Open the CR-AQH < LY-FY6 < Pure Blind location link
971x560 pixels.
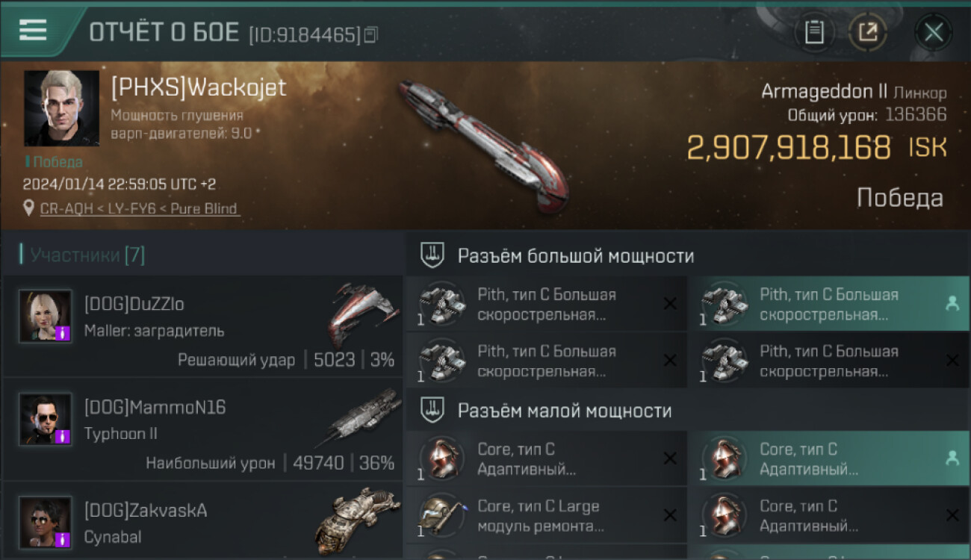point(140,208)
